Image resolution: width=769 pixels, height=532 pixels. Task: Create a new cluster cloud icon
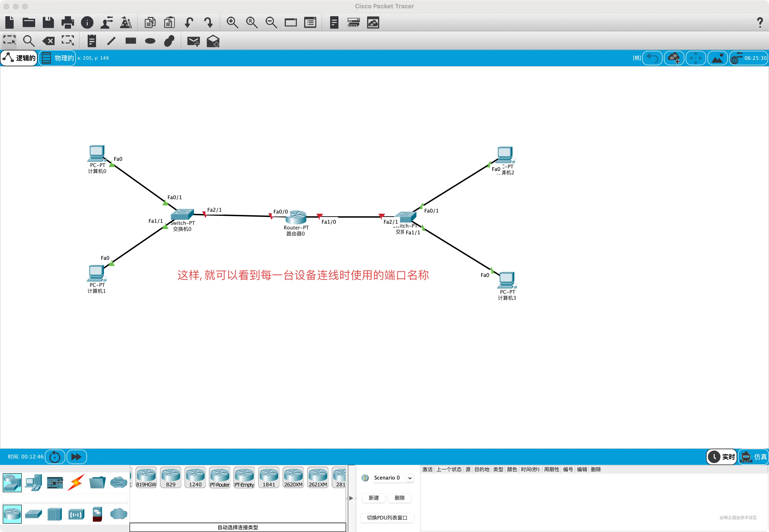coord(674,58)
